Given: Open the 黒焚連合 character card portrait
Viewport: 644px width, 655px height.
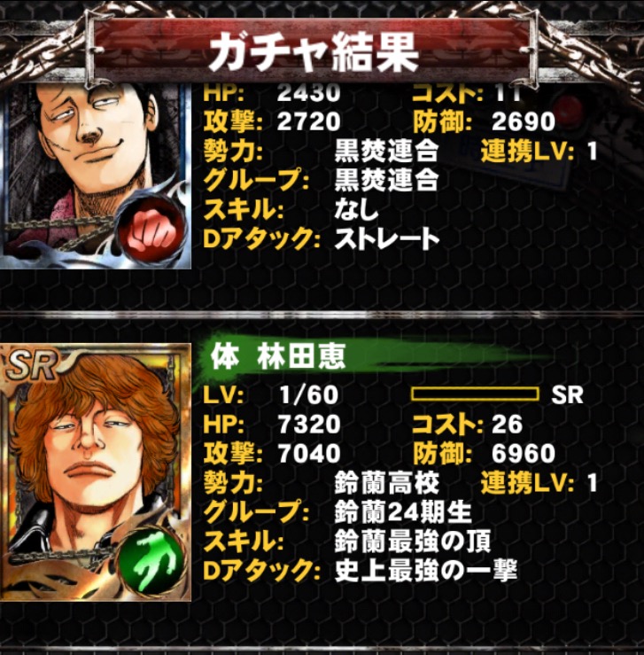Looking at the screenshot, I should click(96, 175).
